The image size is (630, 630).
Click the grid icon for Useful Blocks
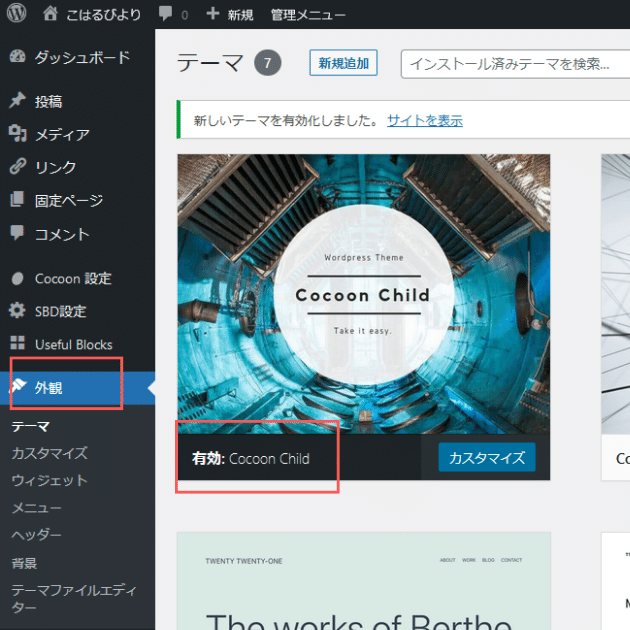17,343
